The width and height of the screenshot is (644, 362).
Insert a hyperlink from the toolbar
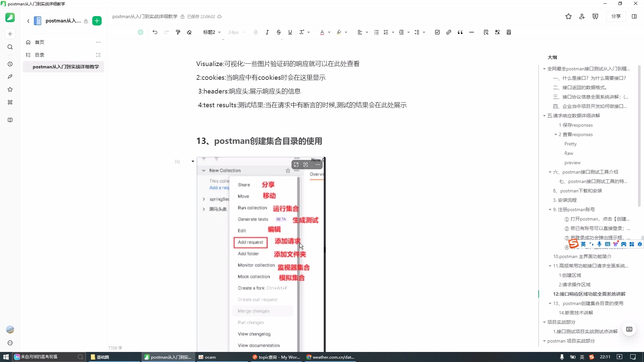[x=449, y=32]
